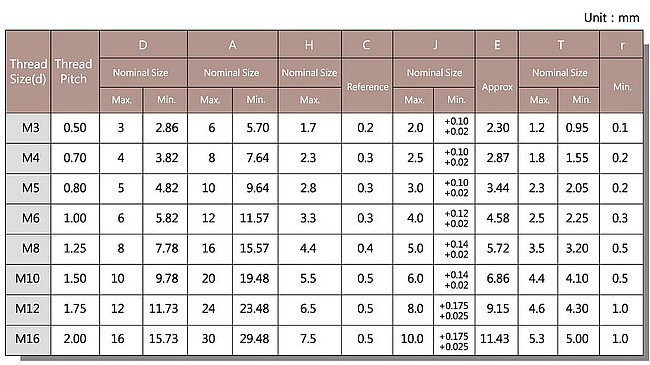Click the M8 thread pitch value 1.25
The width and height of the screenshot is (650, 365).
pos(75,248)
